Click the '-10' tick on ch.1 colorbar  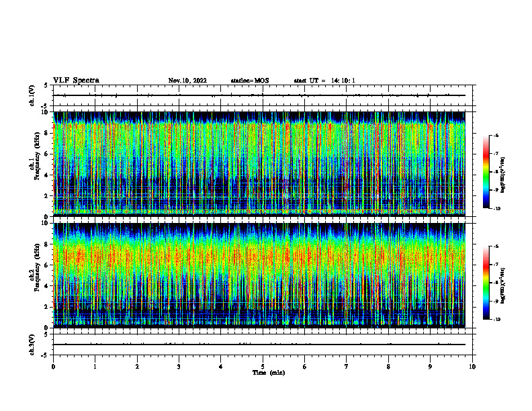[497, 209]
